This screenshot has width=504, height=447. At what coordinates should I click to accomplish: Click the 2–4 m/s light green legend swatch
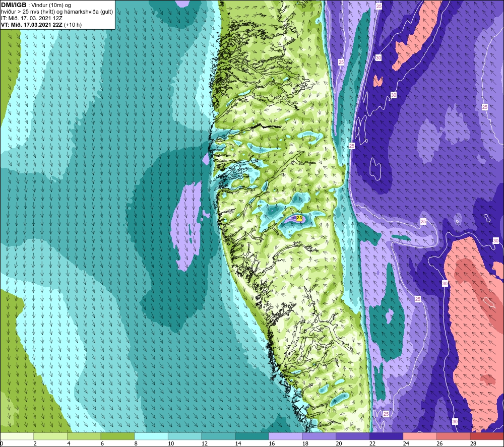click(50, 436)
